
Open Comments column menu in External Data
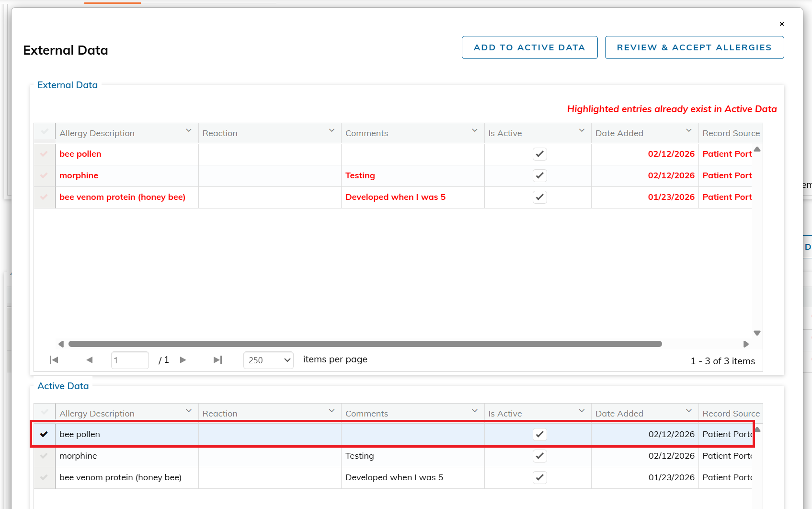click(475, 131)
